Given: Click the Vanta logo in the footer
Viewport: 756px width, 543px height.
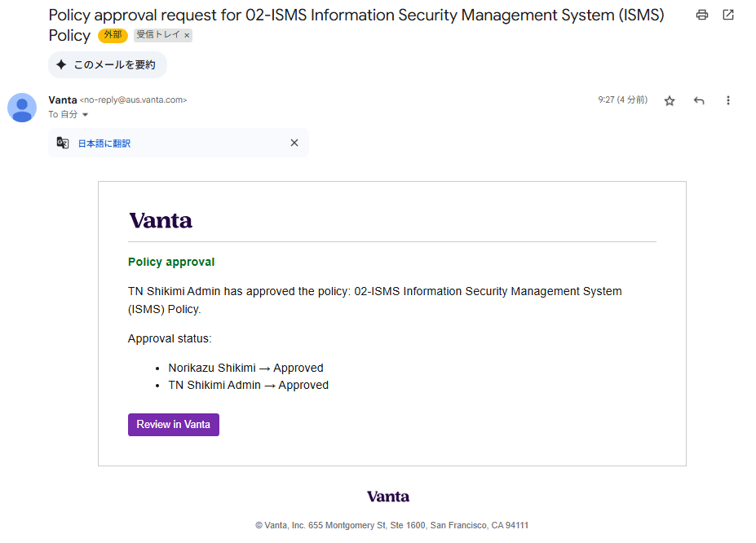Looking at the screenshot, I should tap(388, 497).
